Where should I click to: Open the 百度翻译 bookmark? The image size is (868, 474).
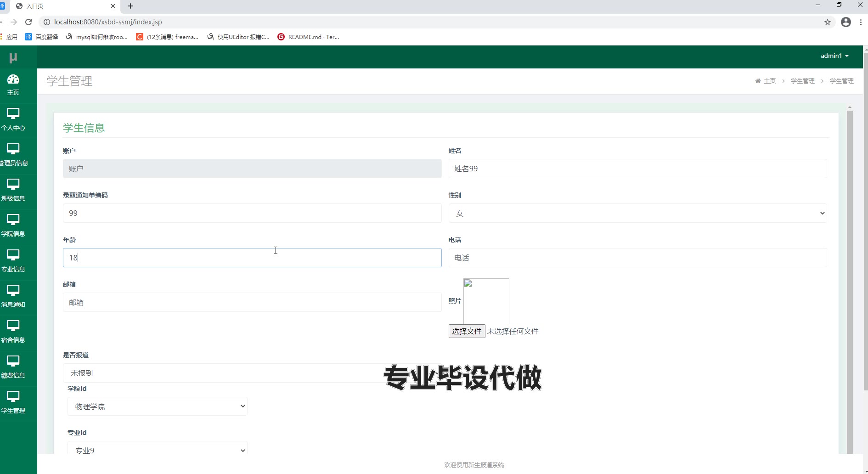point(41,37)
